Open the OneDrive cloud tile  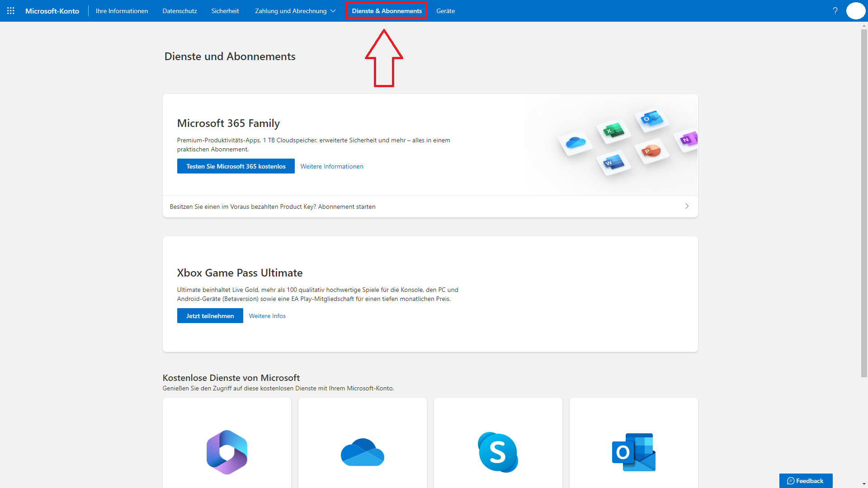(x=363, y=443)
